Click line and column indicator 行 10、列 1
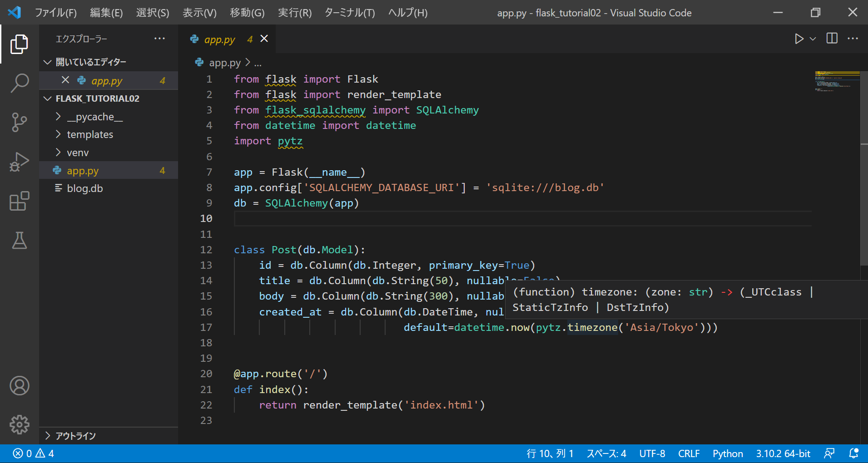Screen dimensions: 868x463 point(550,453)
